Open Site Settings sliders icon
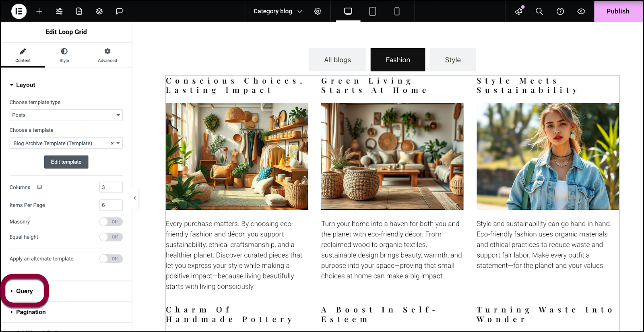The image size is (644, 332). 59,11
